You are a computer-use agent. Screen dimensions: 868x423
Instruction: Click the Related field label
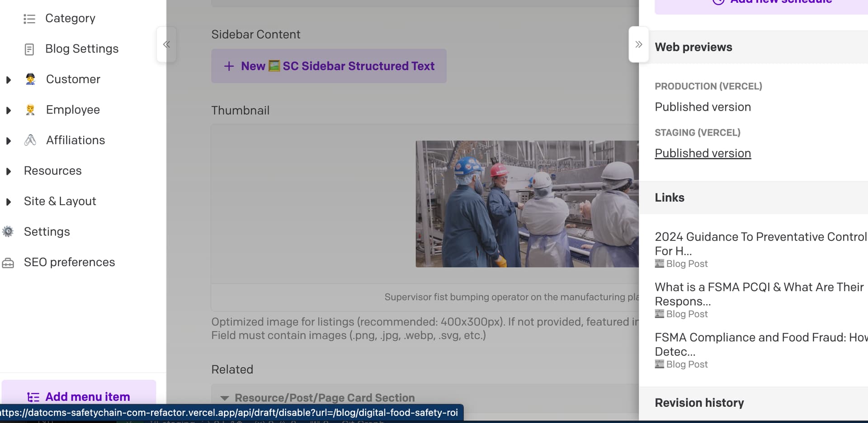click(232, 369)
